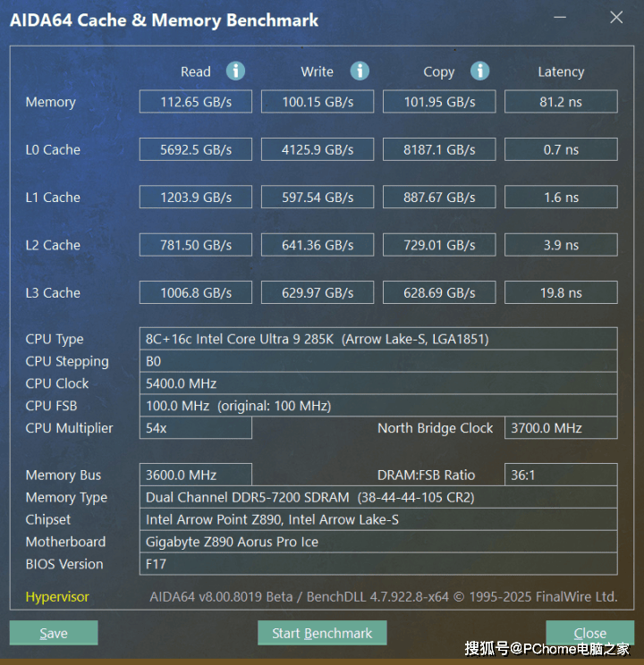
Task: Click the Motherboard field Gigabyte Z890 Aorus
Action: [379, 542]
